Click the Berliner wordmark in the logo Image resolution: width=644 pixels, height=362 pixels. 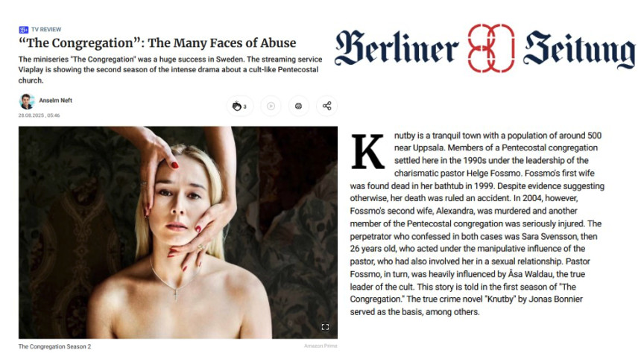click(x=397, y=49)
